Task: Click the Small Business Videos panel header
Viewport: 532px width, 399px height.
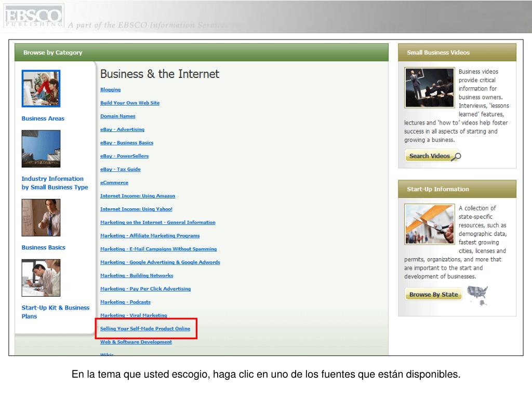Action: [457, 52]
